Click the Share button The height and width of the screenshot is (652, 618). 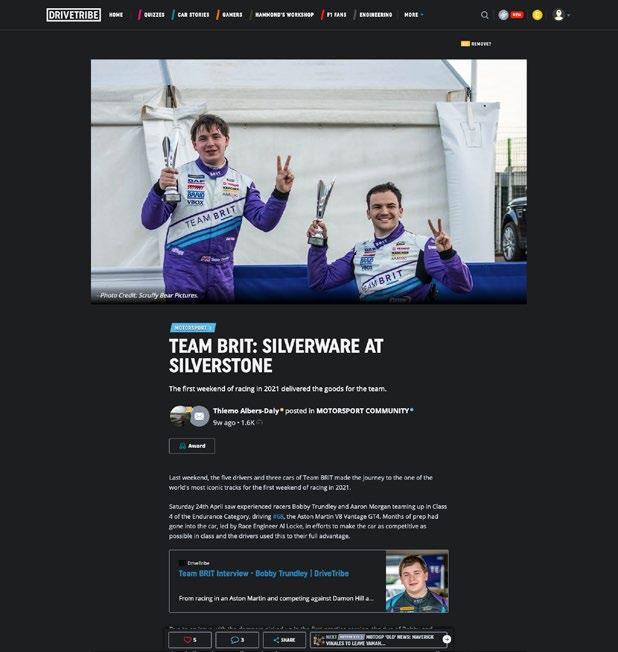[x=284, y=640]
